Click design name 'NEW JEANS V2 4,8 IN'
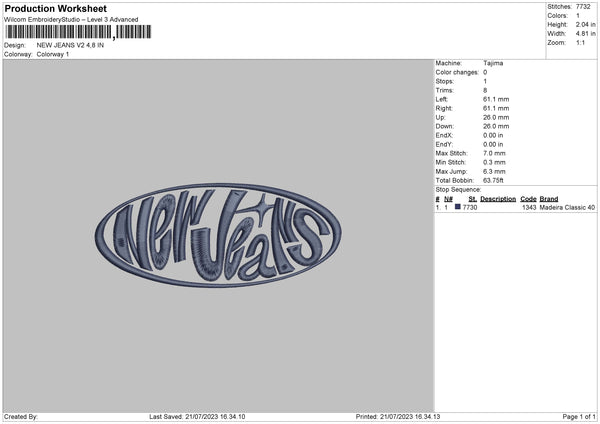Screen dimensions: 600x424 pos(70,45)
